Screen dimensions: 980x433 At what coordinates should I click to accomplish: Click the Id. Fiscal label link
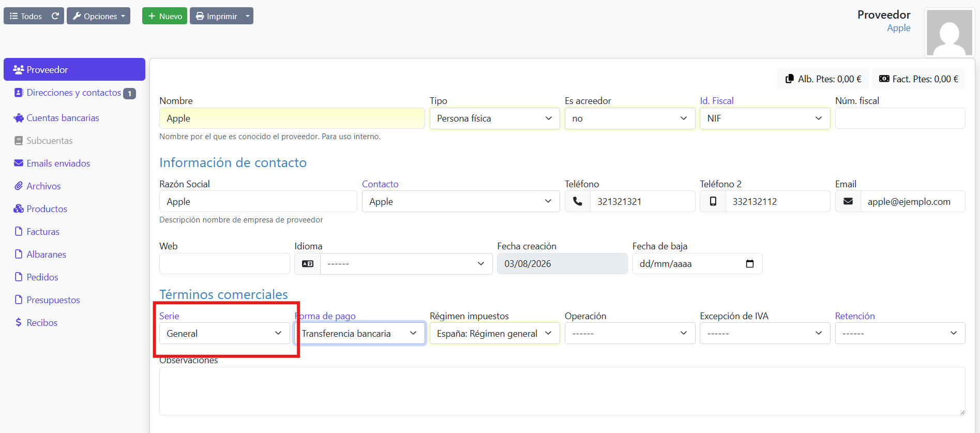point(717,101)
